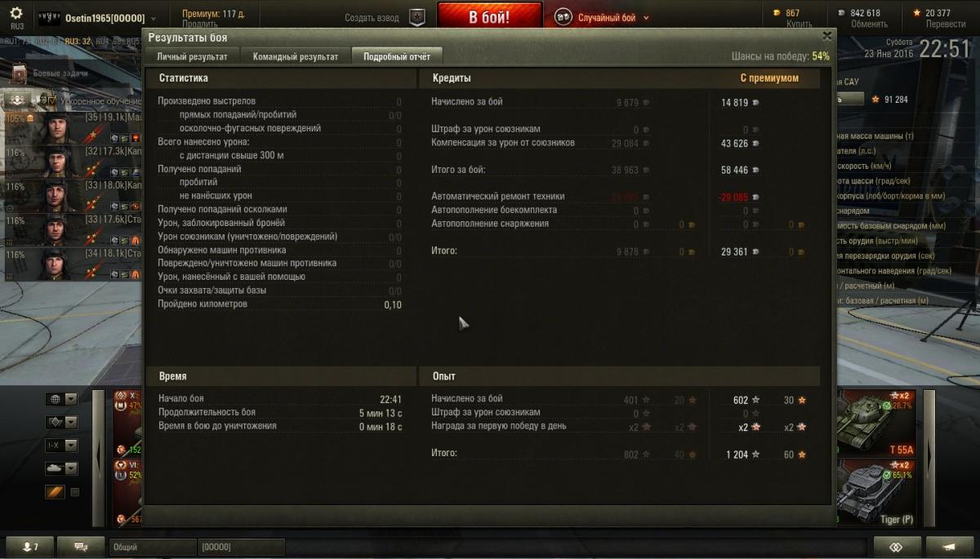The width and height of the screenshot is (980, 559).
Task: Switch to the Командный результат tab
Action: (296, 56)
